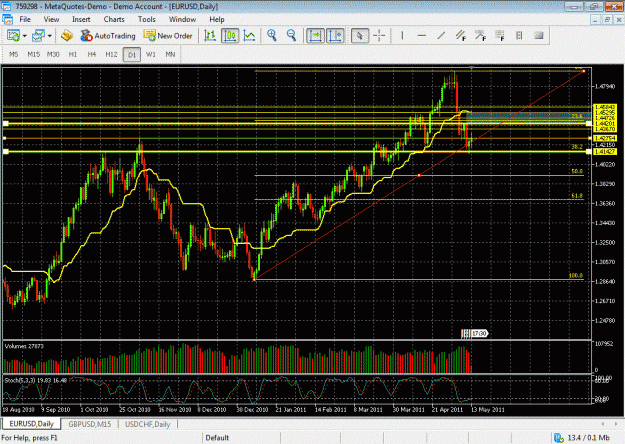Click the Fibonacci 61.8 level label
625x444 pixels.
577,196
